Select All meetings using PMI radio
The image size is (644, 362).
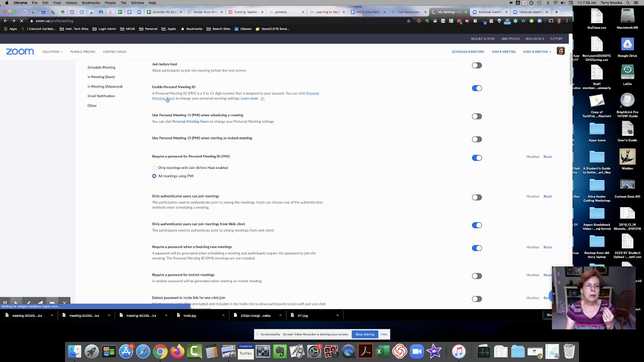pos(154,176)
